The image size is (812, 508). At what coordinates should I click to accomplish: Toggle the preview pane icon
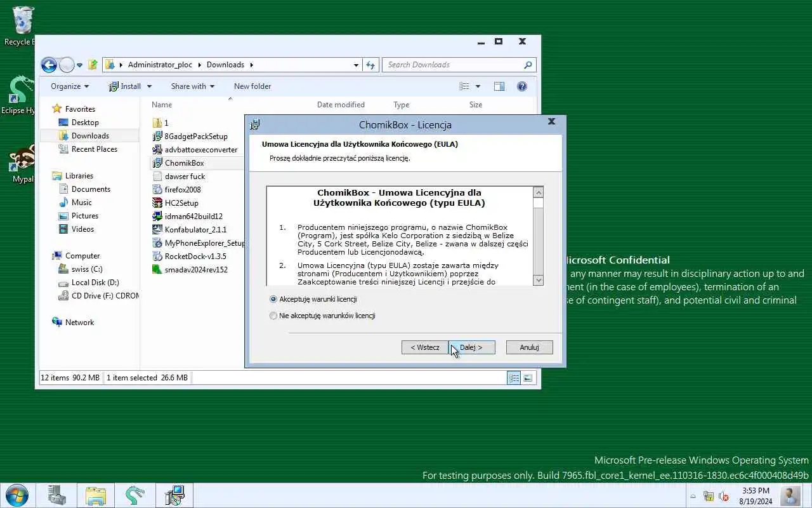(x=499, y=86)
